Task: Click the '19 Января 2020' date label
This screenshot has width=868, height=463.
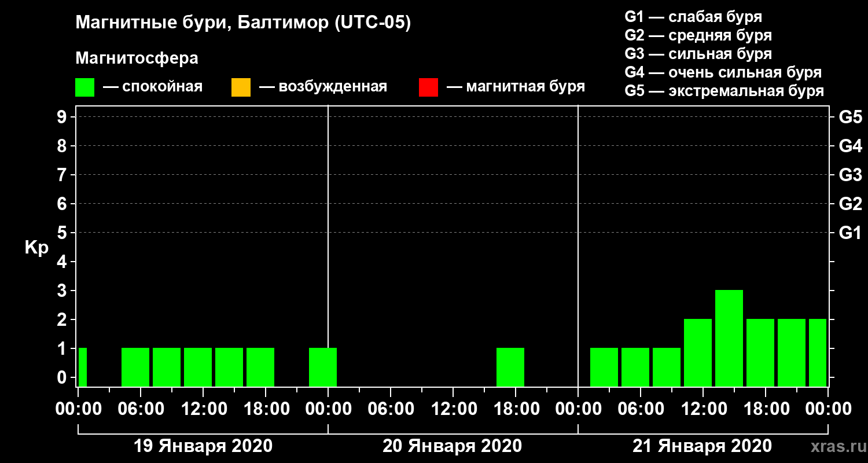Action: pos(203,446)
